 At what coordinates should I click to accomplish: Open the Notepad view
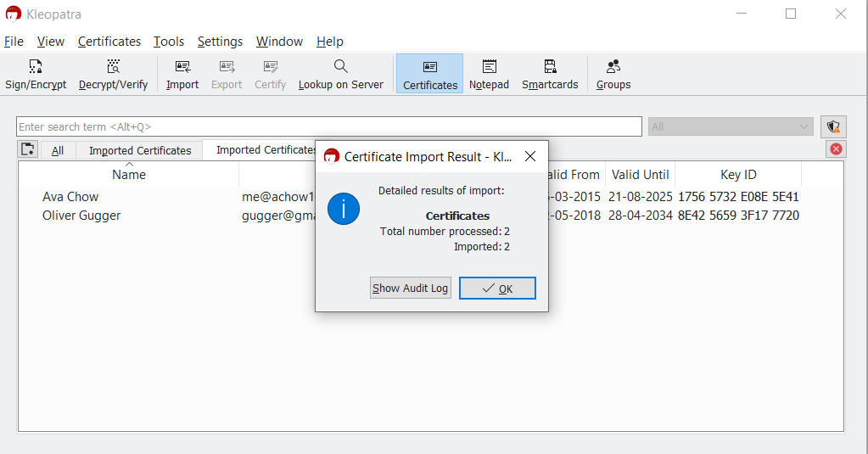(x=489, y=74)
